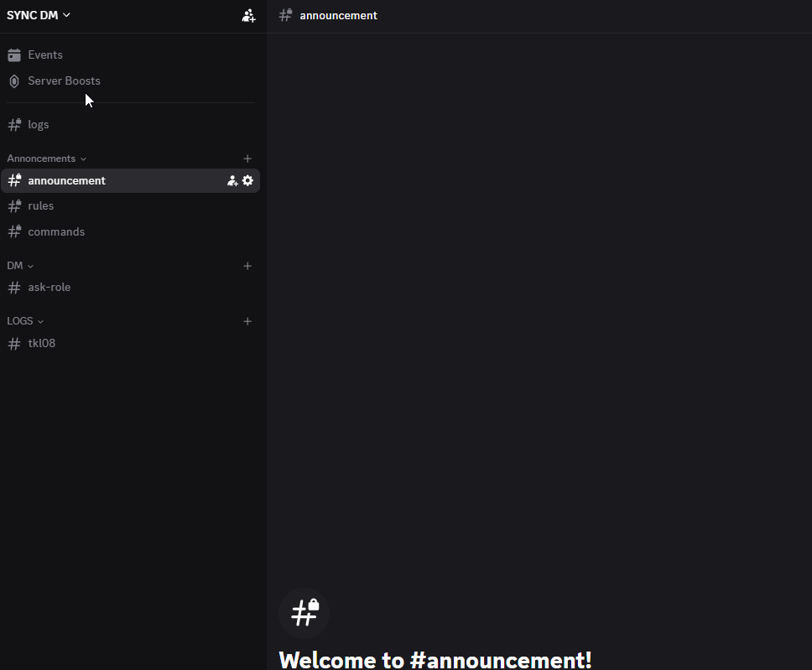Open the logs locked channel
This screenshot has width=812, height=670.
(38, 124)
